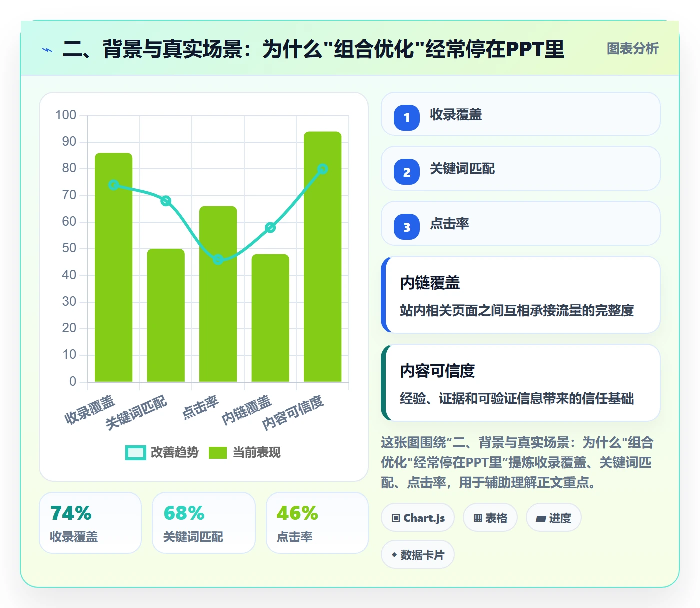Image resolution: width=700 pixels, height=608 pixels.
Task: Click the trend line point above 关键词匹配
Action: click(166, 201)
